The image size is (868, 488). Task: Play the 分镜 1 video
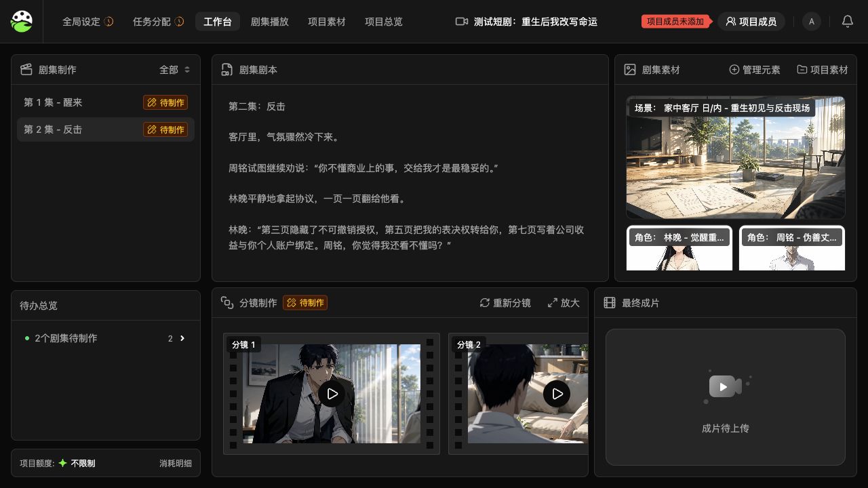tap(332, 394)
